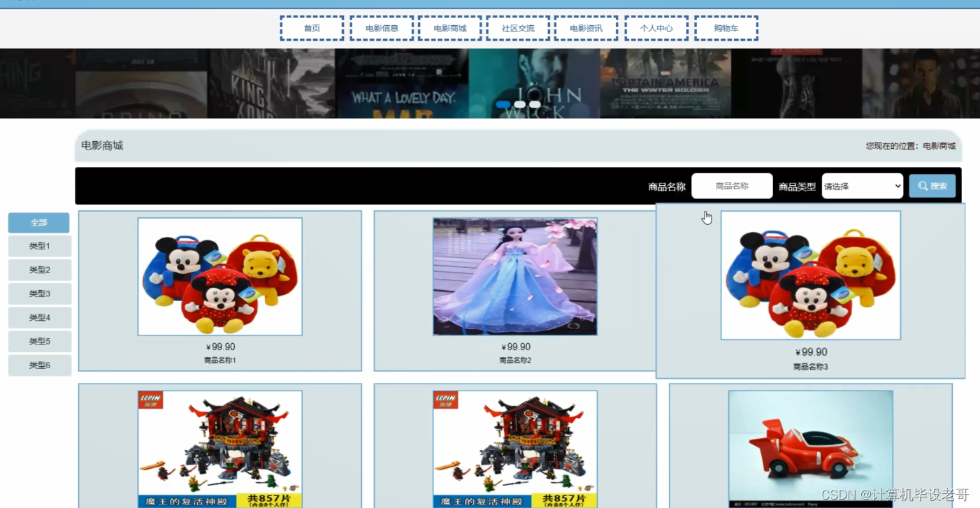Screen dimensions: 980x508
Task: Open the 商品名称2 doll image
Action: click(x=515, y=277)
